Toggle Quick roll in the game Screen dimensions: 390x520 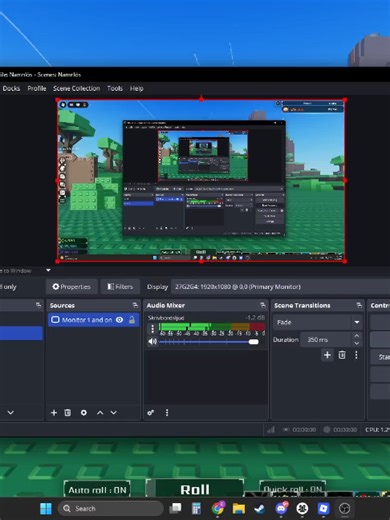293,489
